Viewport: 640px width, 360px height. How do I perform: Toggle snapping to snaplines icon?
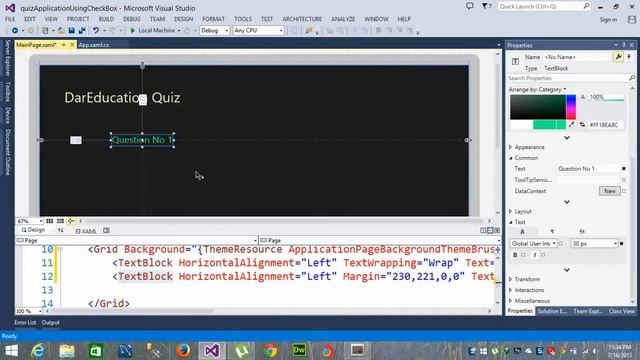[x=71, y=221]
